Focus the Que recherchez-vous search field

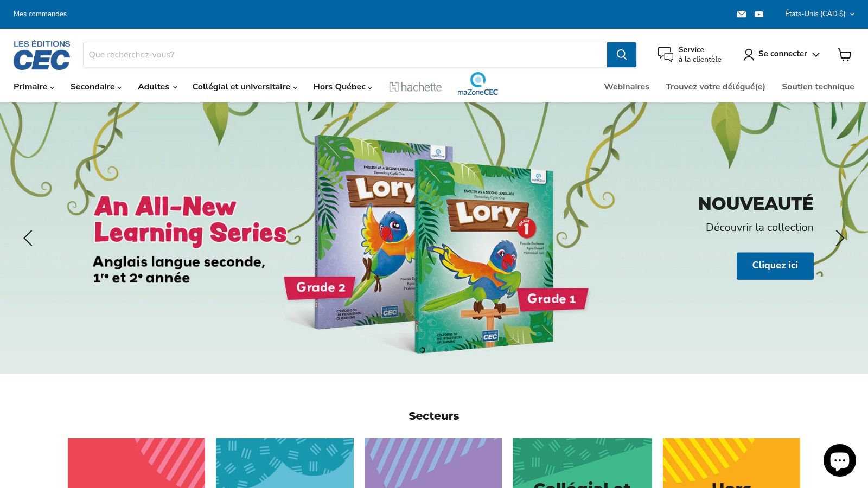click(x=345, y=55)
